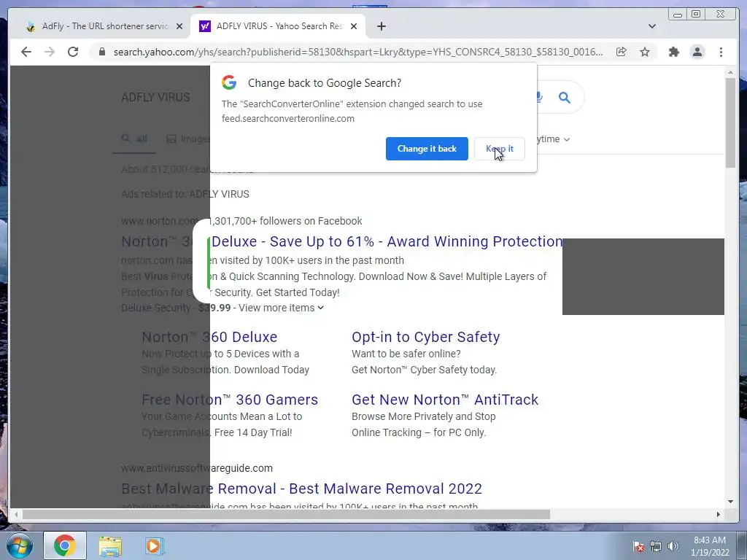Viewport: 747px width, 560px height.
Task: Expand the tab search chevron
Action: (x=652, y=26)
